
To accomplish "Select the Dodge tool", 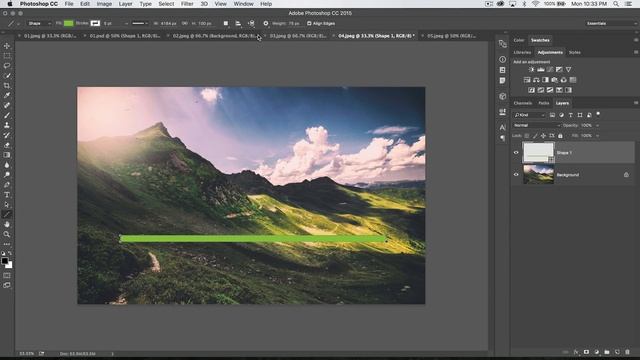I will (x=7, y=175).
